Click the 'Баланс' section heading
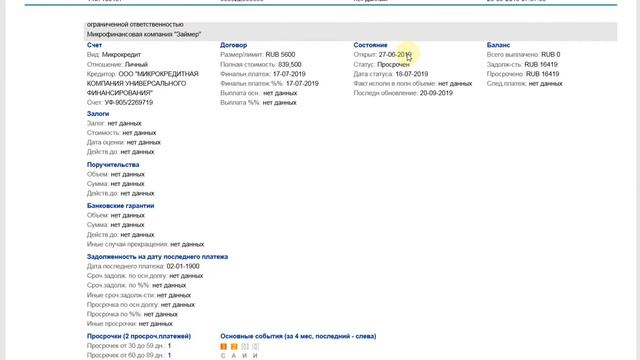This screenshot has height=360, width=640. pos(498,45)
